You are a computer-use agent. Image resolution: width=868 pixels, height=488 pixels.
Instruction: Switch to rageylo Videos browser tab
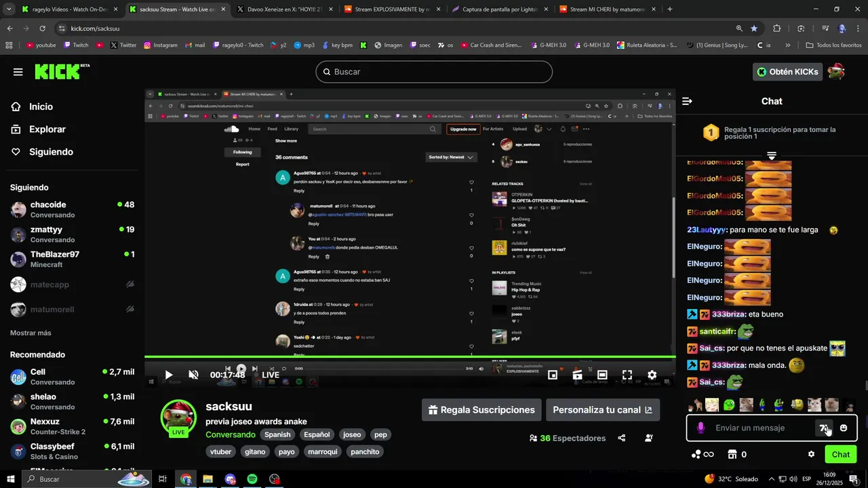[x=69, y=9]
